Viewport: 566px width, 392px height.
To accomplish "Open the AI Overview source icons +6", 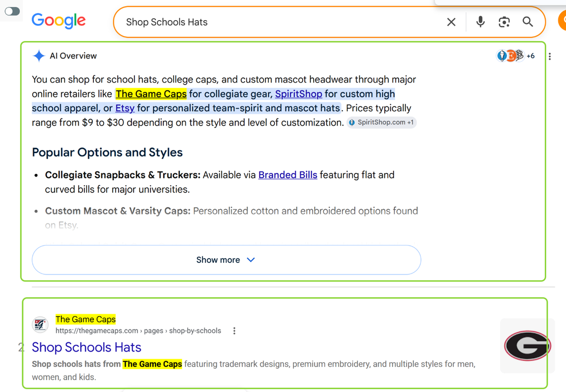I will pos(516,56).
